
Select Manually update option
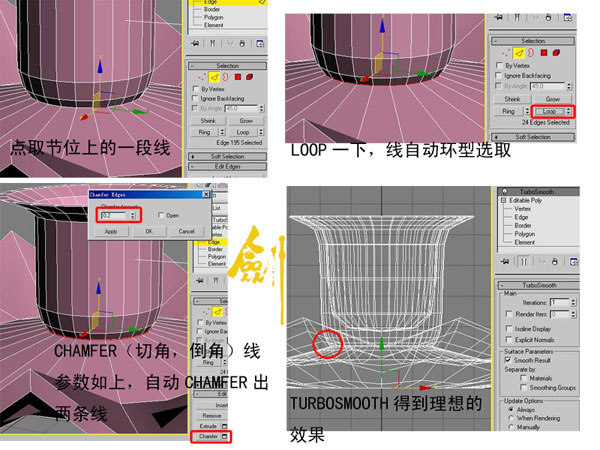(x=510, y=427)
